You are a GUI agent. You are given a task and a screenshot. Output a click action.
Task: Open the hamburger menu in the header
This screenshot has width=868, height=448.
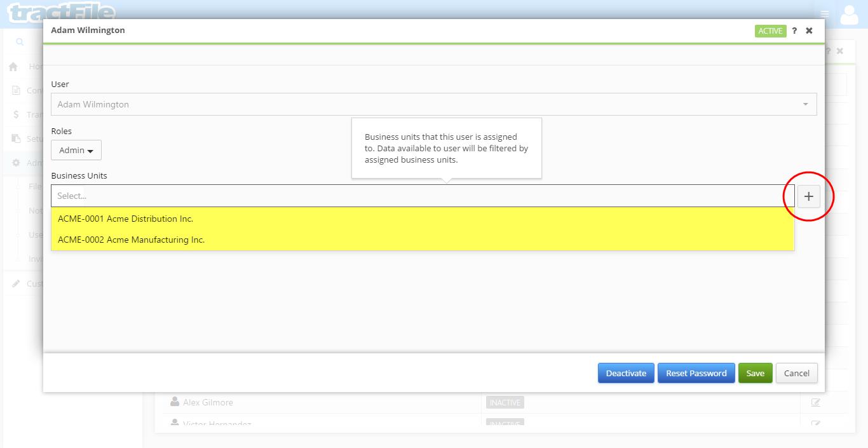pyautogui.click(x=825, y=14)
